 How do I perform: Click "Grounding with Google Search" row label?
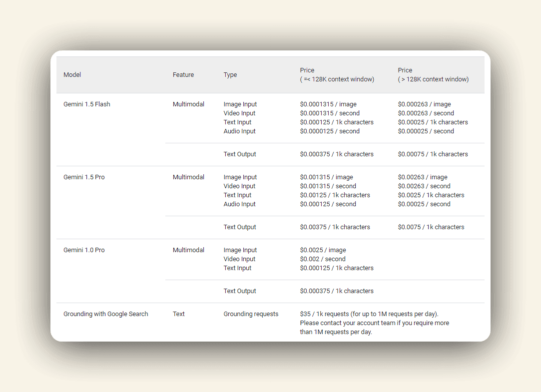(x=106, y=314)
